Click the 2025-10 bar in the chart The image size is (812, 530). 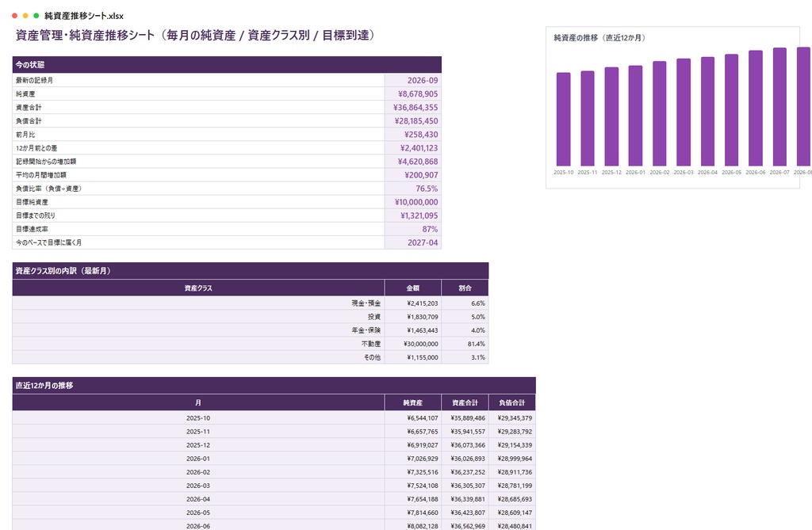point(564,119)
